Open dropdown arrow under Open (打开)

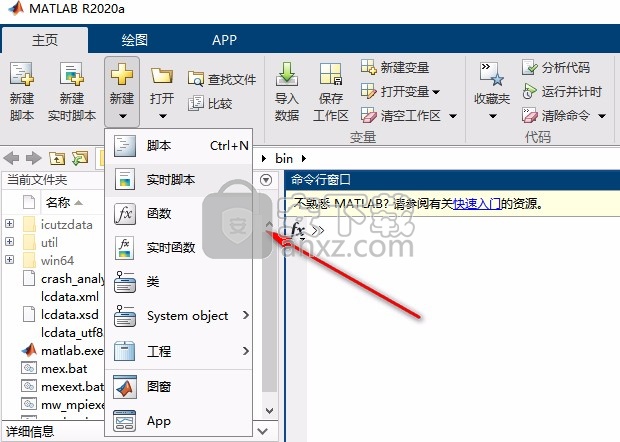[x=163, y=116]
